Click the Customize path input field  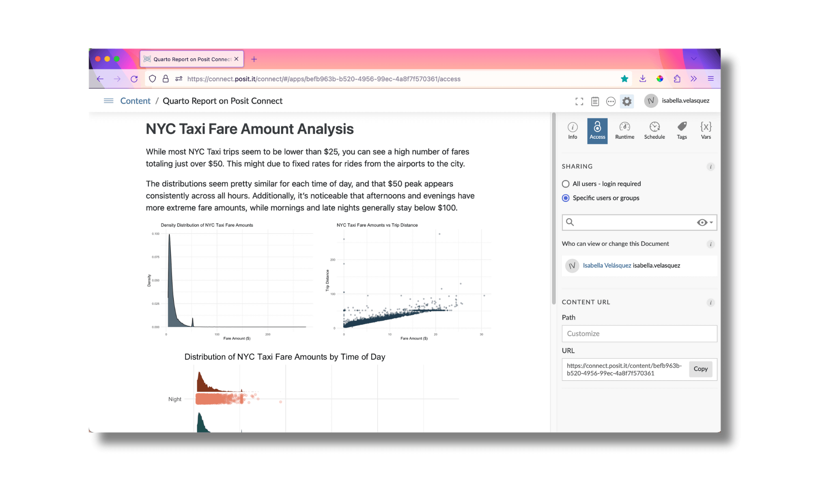638,334
